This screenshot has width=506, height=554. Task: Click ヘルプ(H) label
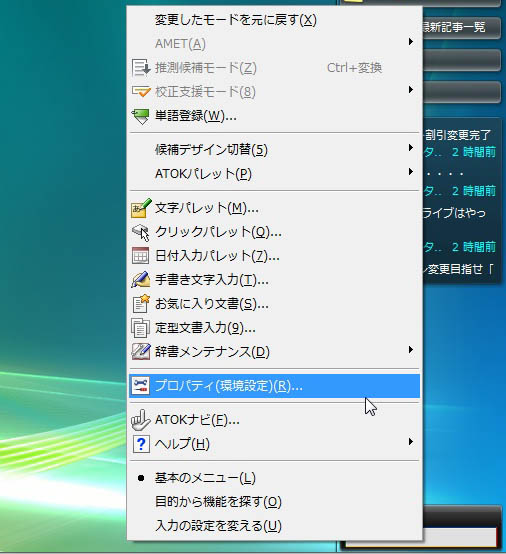pyautogui.click(x=182, y=444)
